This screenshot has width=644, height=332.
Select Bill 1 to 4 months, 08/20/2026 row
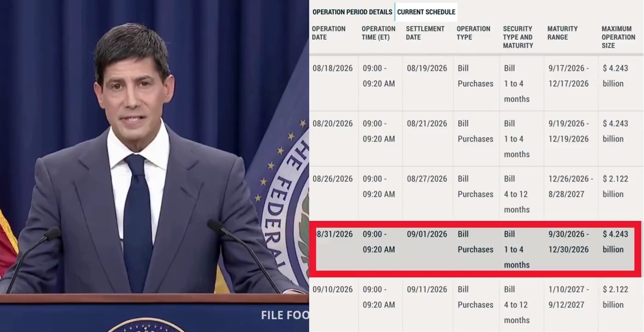[x=517, y=139]
